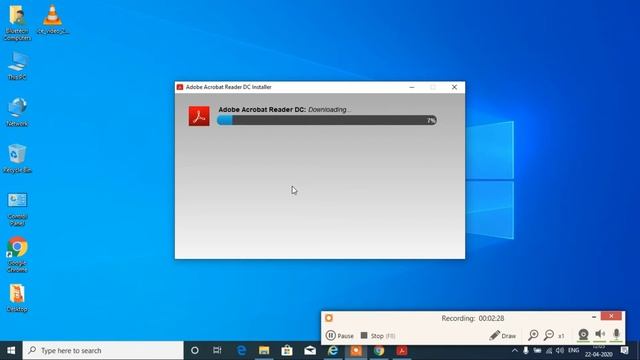Select the Control Panel desktop icon
The width and height of the screenshot is (640, 360).
click(x=17, y=209)
